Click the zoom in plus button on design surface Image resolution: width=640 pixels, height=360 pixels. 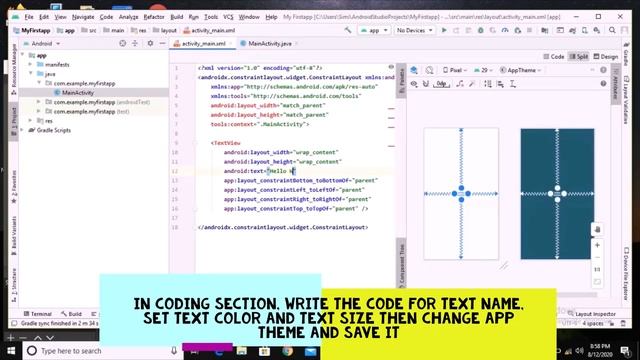tap(597, 245)
